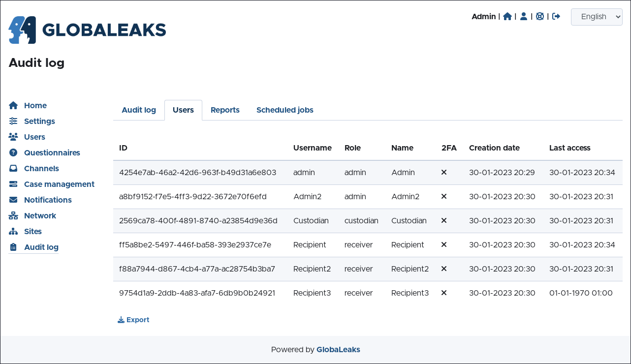Viewport: 631px width, 364px height.
Task: Click the GlobaLeaks logo
Action: [x=87, y=30]
